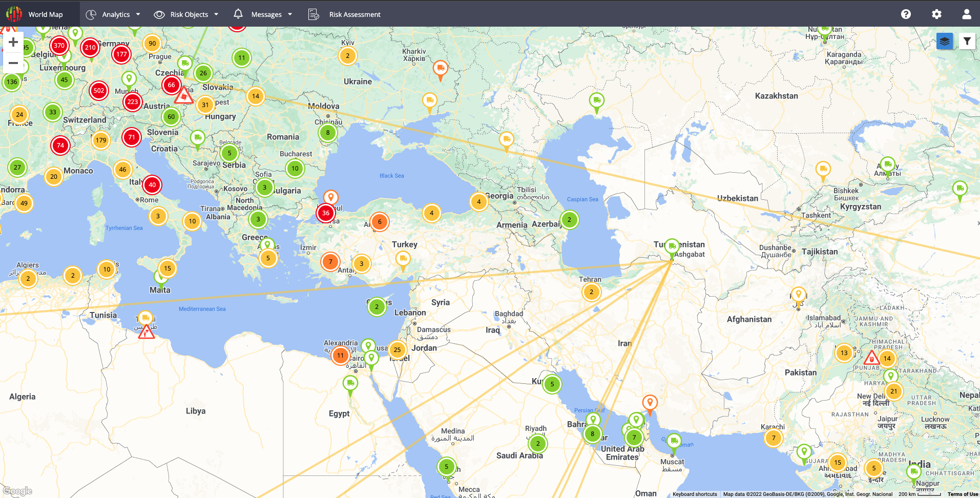Screen dimensions: 980x498
Task: Open Keyboard shortcuts at map bottom
Action: (695, 494)
